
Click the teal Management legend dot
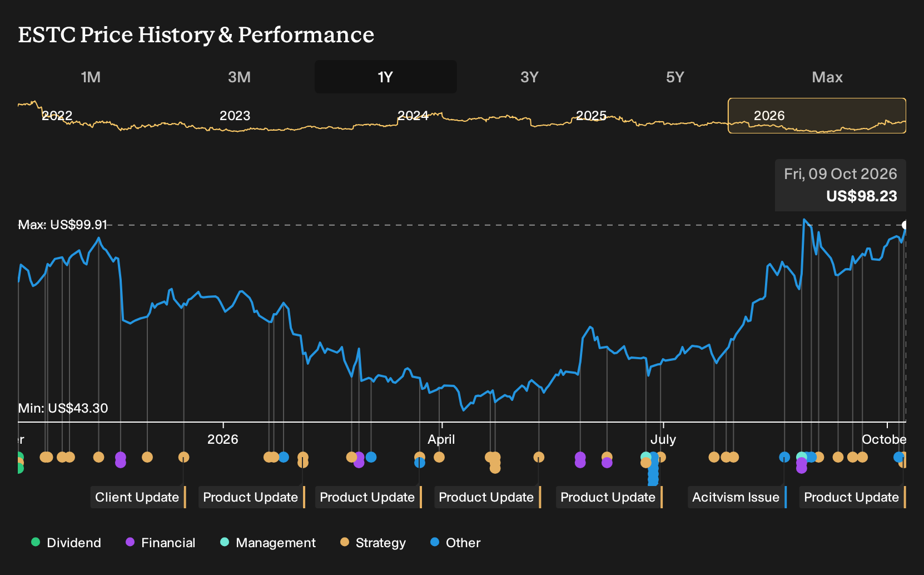click(x=225, y=542)
